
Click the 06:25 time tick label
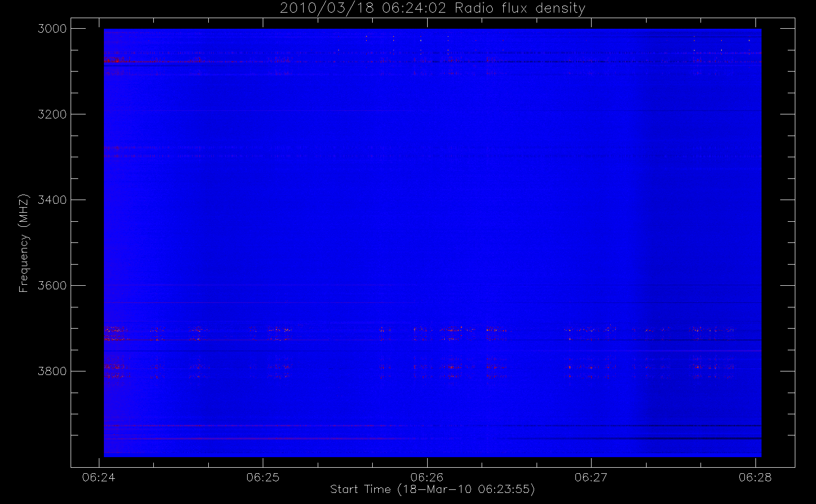click(263, 477)
